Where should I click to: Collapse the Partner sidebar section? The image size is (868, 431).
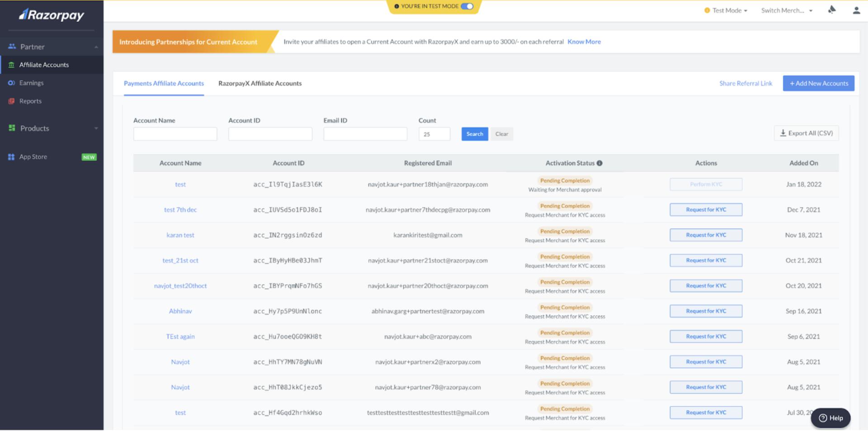(96, 47)
